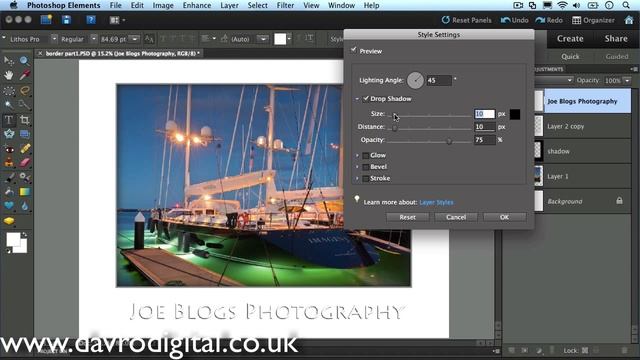Select the Layer 2 copy layer
The width and height of the screenshot is (640, 360).
point(582,126)
